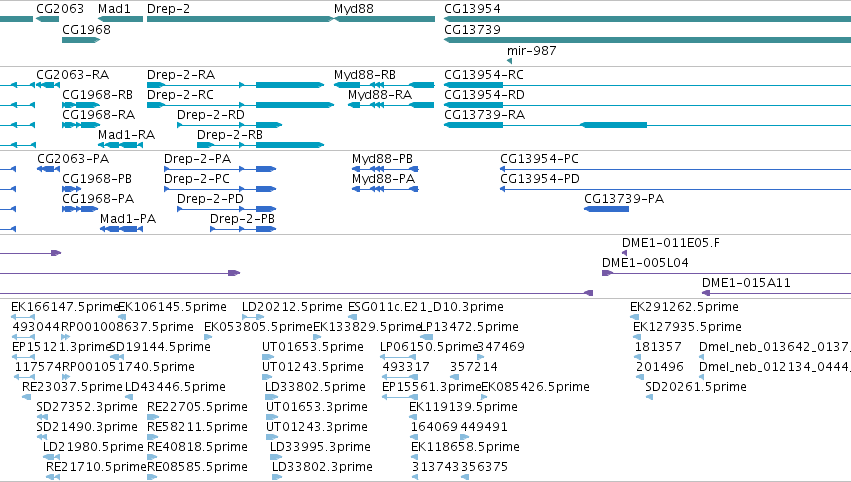Select EST EK119139.5prime
The image size is (851, 482).
click(463, 407)
